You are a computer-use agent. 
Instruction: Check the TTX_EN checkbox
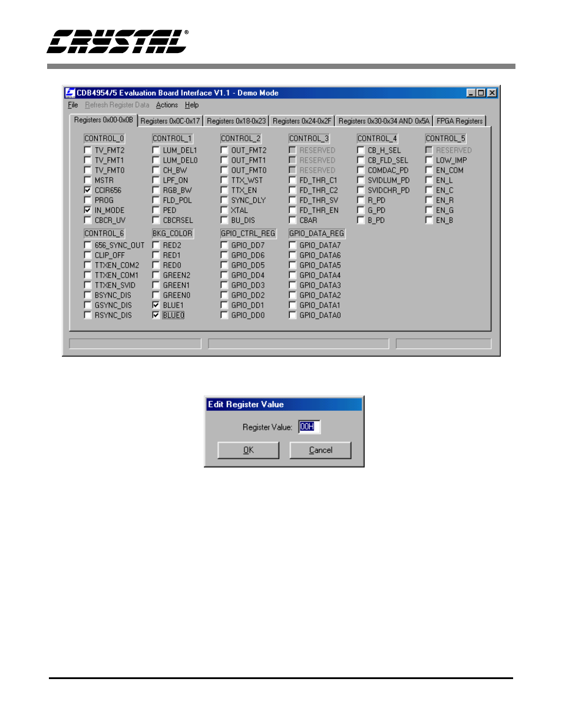(224, 190)
